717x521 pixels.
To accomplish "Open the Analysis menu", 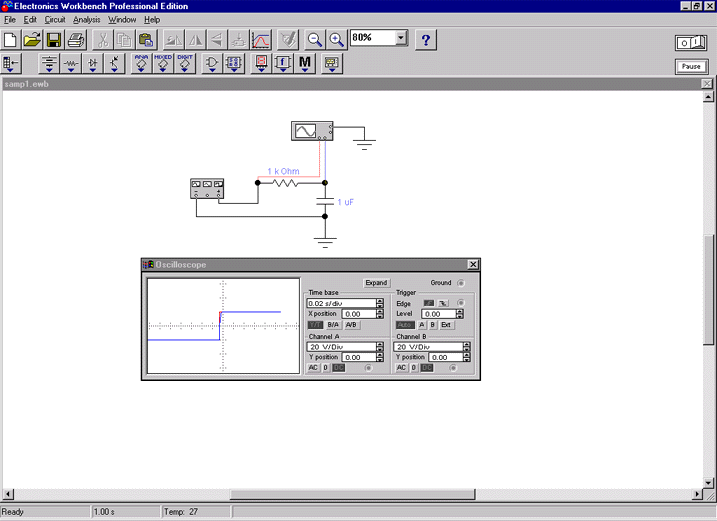I will click(86, 20).
